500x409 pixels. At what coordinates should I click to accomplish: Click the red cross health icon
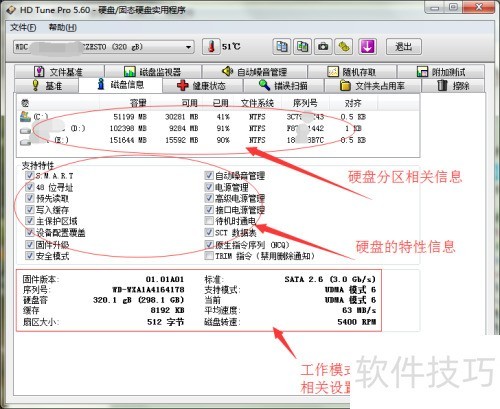point(182,85)
